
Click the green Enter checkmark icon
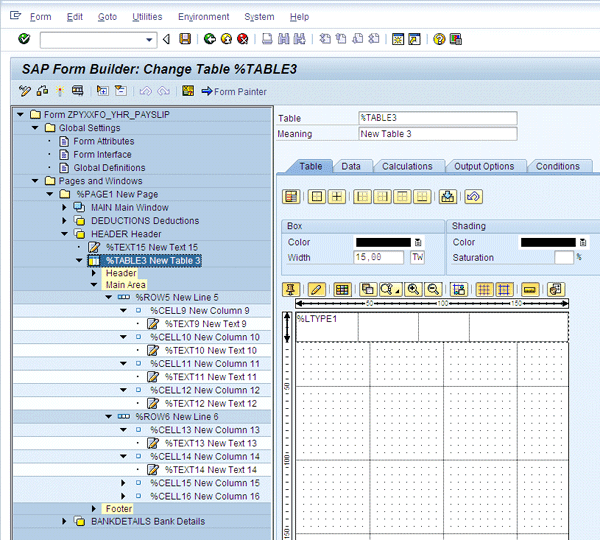click(x=23, y=39)
